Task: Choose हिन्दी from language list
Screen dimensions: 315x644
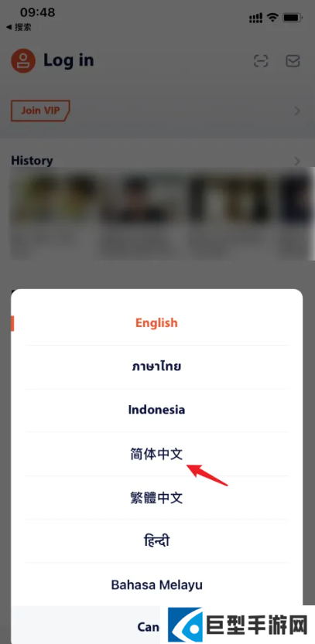Action: click(156, 541)
